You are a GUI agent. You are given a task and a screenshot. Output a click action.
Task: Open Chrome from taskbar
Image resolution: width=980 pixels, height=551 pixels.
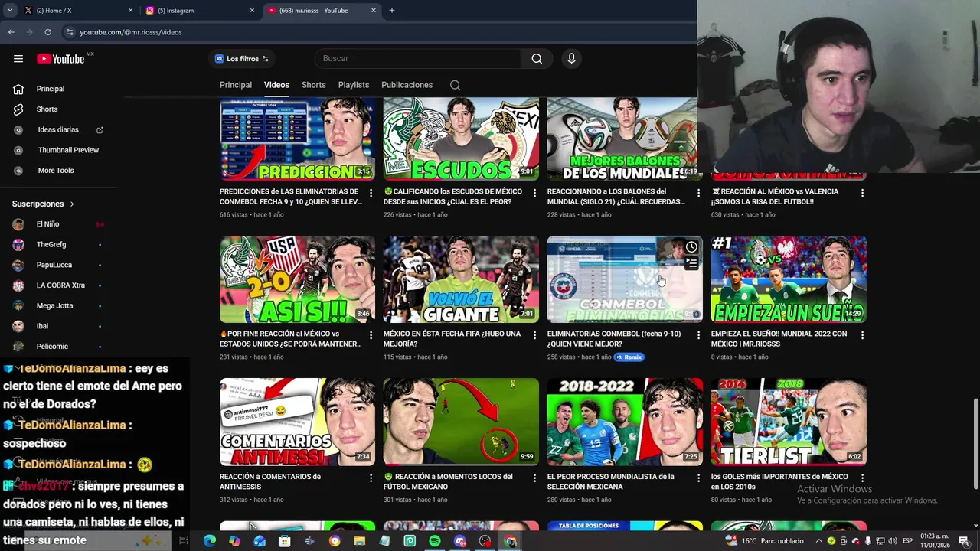(x=511, y=541)
